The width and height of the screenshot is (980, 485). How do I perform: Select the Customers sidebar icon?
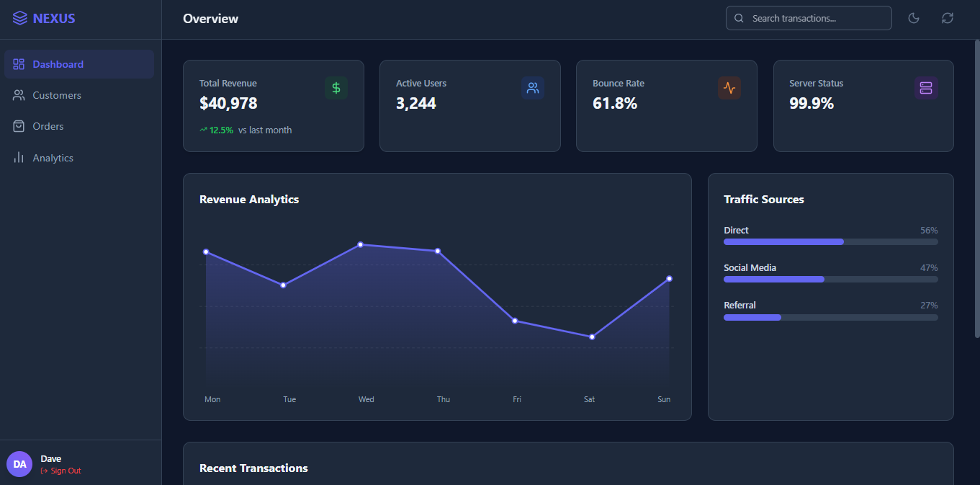[x=18, y=94]
